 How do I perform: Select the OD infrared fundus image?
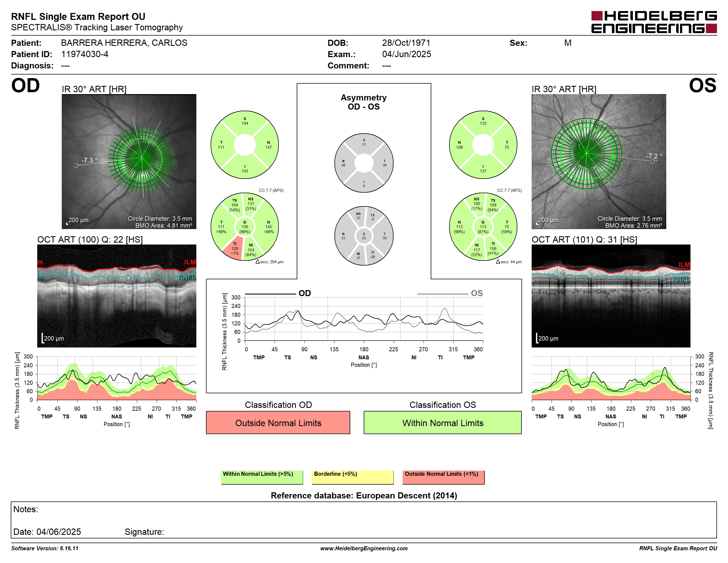(129, 161)
